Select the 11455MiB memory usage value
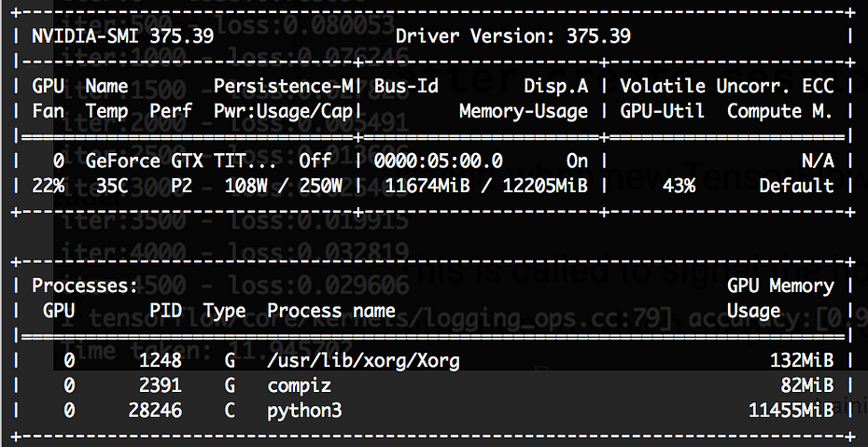868x447 pixels. (x=791, y=410)
